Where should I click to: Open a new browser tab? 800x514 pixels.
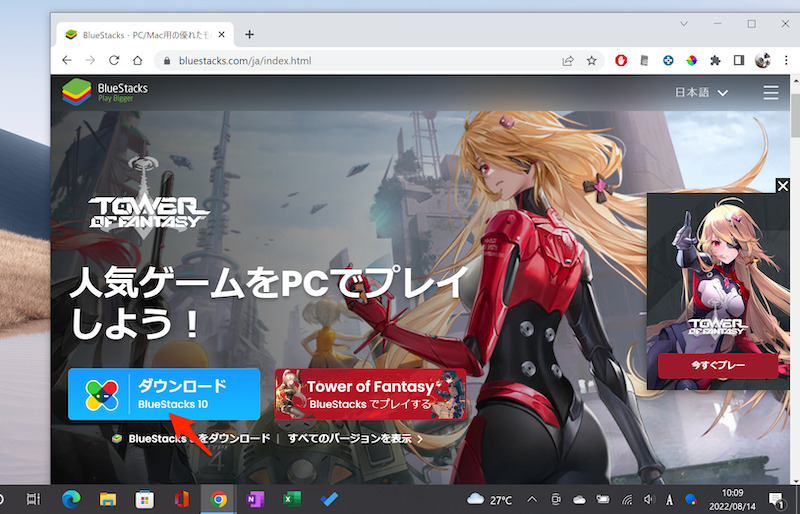[x=249, y=34]
